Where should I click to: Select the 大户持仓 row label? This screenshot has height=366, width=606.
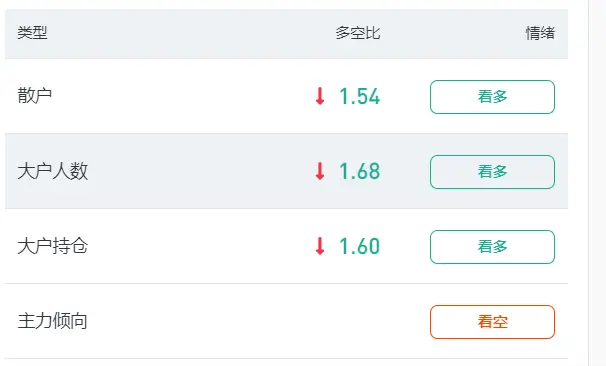click(x=53, y=246)
